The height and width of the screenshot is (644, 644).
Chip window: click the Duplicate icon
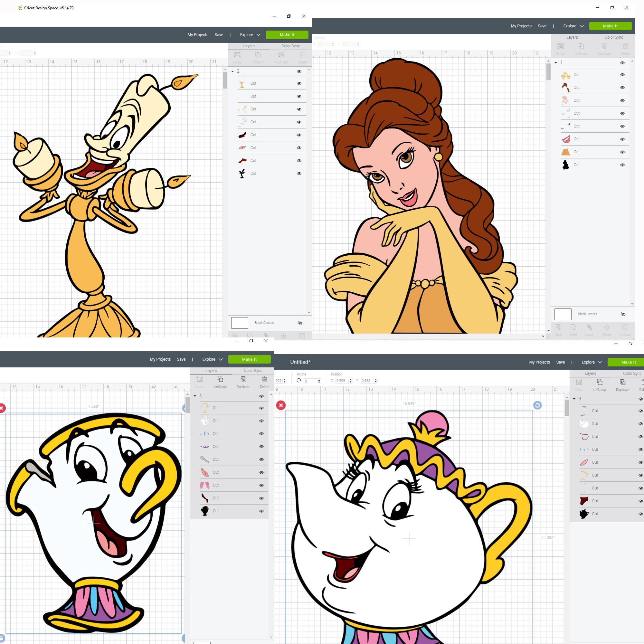point(243,379)
